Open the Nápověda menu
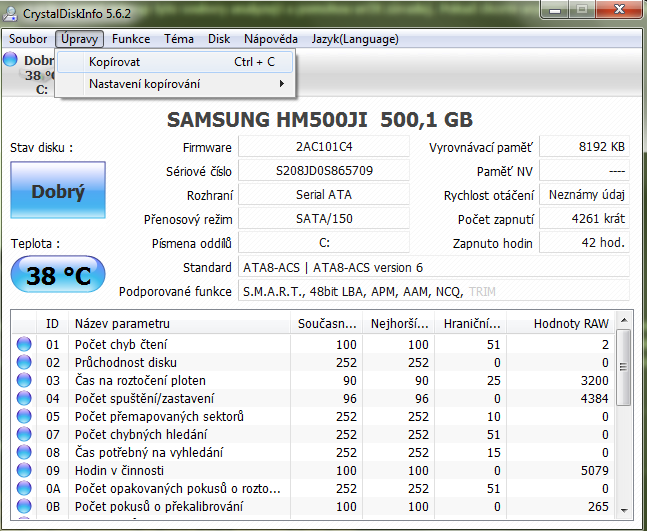 [x=271, y=39]
